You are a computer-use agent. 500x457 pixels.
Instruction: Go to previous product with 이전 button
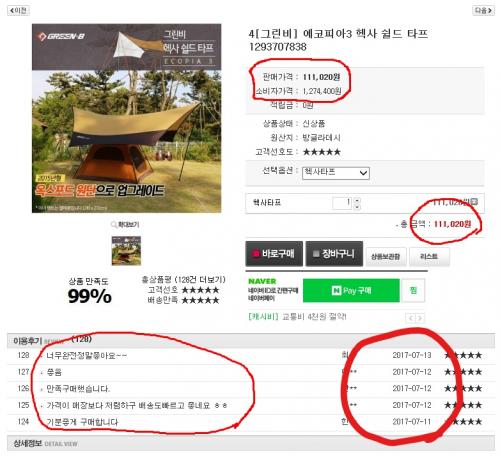coord(18,10)
